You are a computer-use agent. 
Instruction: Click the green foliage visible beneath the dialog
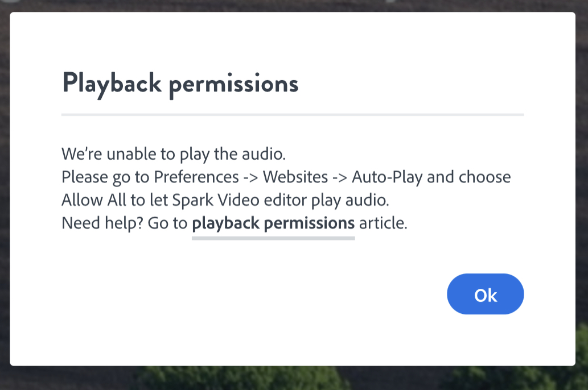click(x=244, y=379)
